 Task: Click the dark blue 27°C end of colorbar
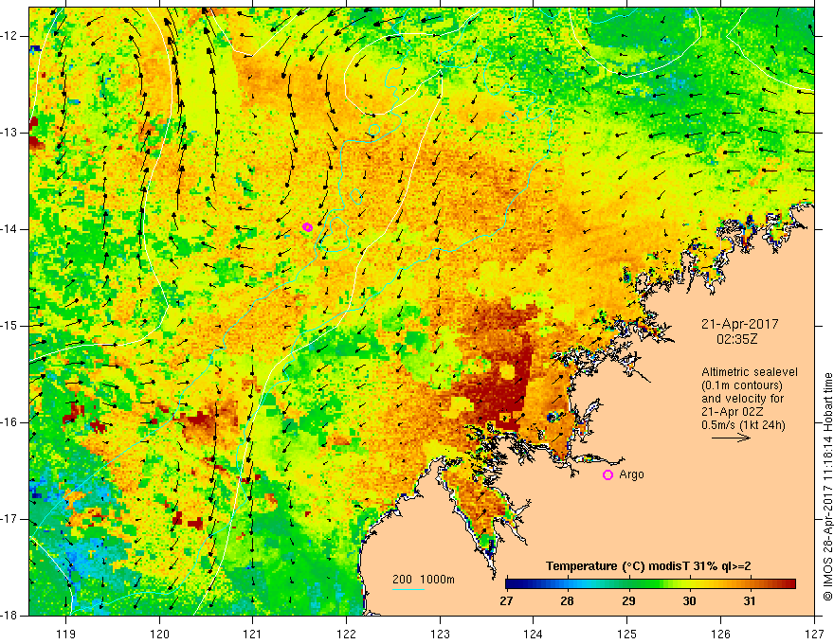pyautogui.click(x=514, y=584)
